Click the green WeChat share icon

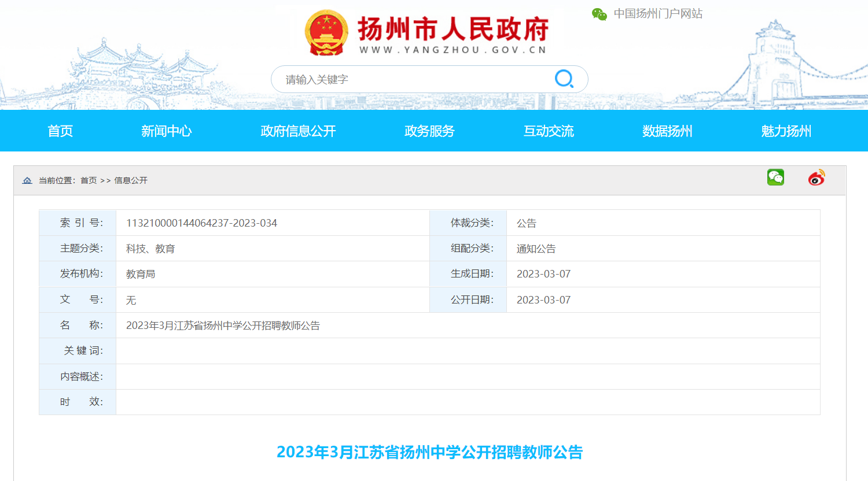[775, 177]
